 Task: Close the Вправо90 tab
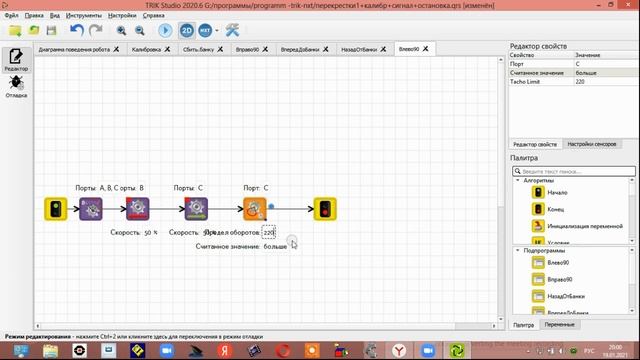(x=265, y=49)
